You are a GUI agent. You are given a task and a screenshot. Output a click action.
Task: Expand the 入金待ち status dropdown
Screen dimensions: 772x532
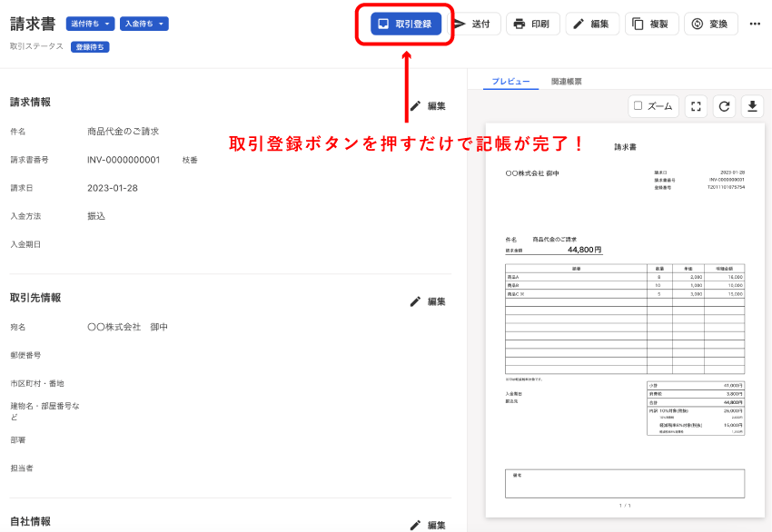pos(144,24)
